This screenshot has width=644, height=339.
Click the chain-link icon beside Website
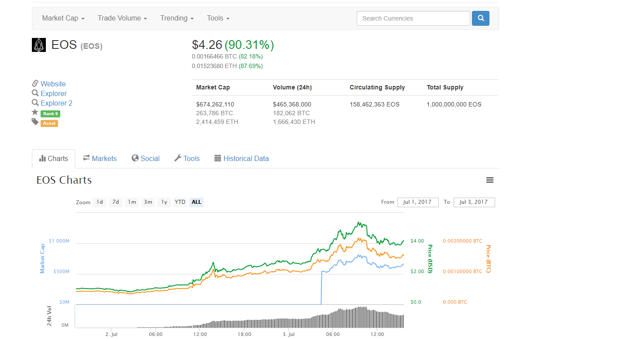(35, 83)
